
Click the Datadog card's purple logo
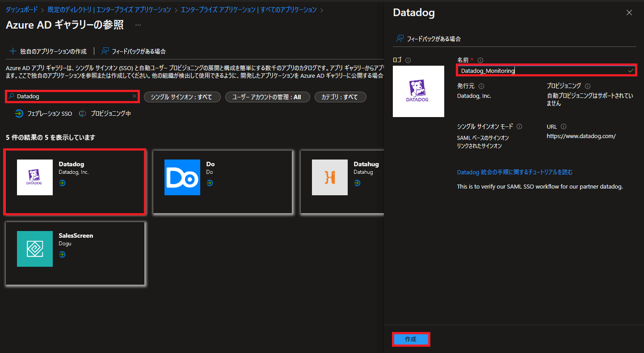click(35, 177)
